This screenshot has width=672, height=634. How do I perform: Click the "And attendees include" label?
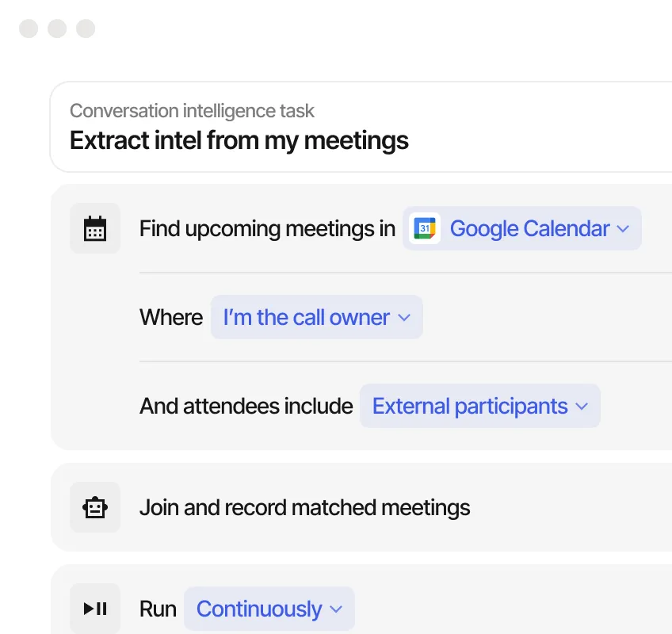pos(246,406)
